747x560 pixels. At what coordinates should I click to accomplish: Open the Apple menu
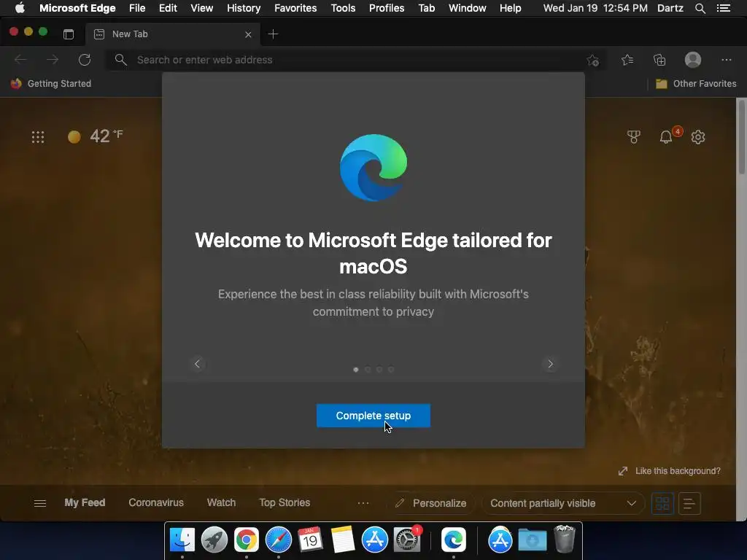20,8
